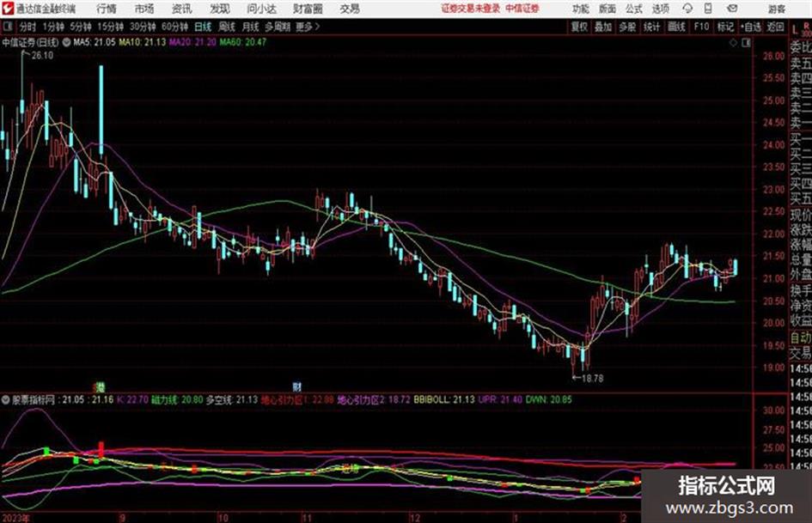Switch to the 15分钟 period
812x523 pixels.
point(111,27)
